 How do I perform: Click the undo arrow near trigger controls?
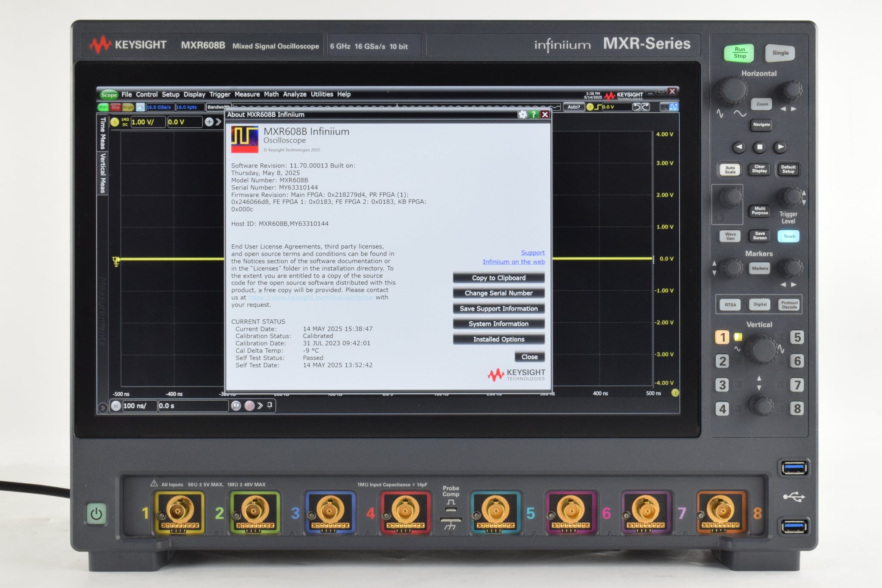[x=637, y=108]
